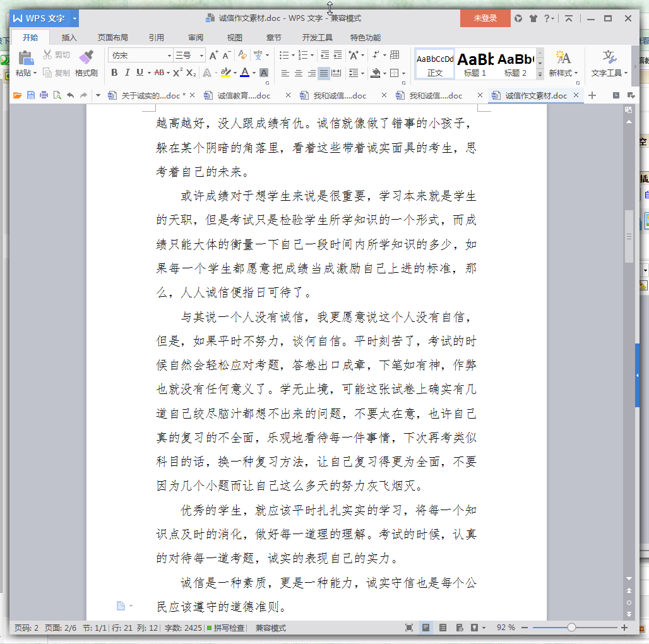Click the Cut scissors button
The width and height of the screenshot is (649, 644).
pos(56,55)
